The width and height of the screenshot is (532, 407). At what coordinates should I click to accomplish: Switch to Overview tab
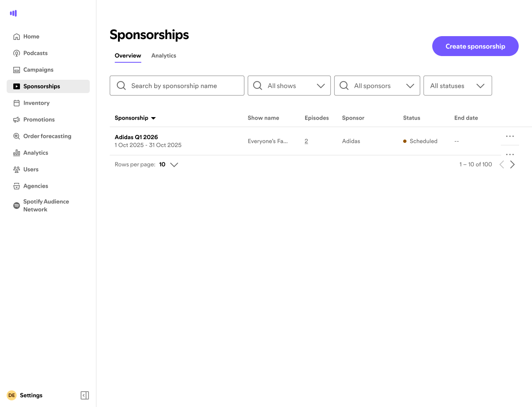(128, 56)
